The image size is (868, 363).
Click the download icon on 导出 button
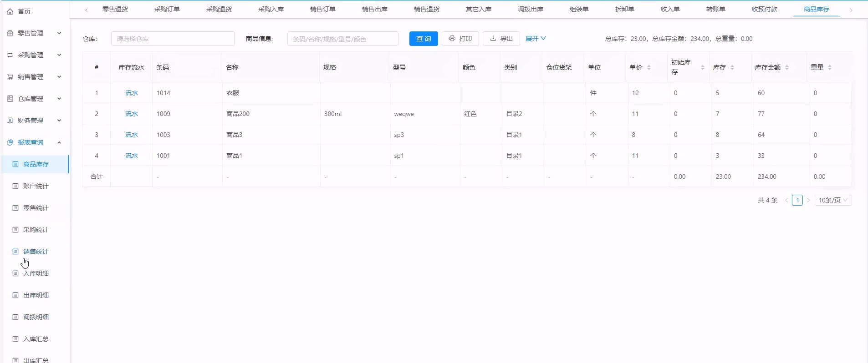pyautogui.click(x=493, y=39)
